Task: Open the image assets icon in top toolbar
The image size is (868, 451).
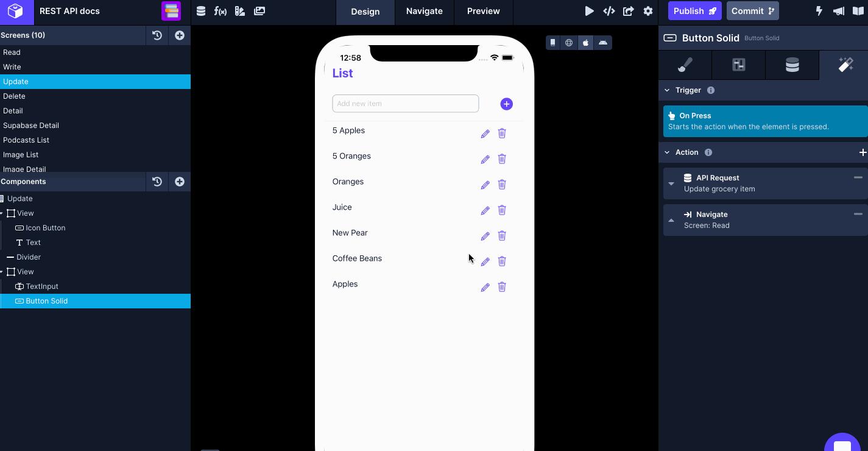Action: pos(259,11)
